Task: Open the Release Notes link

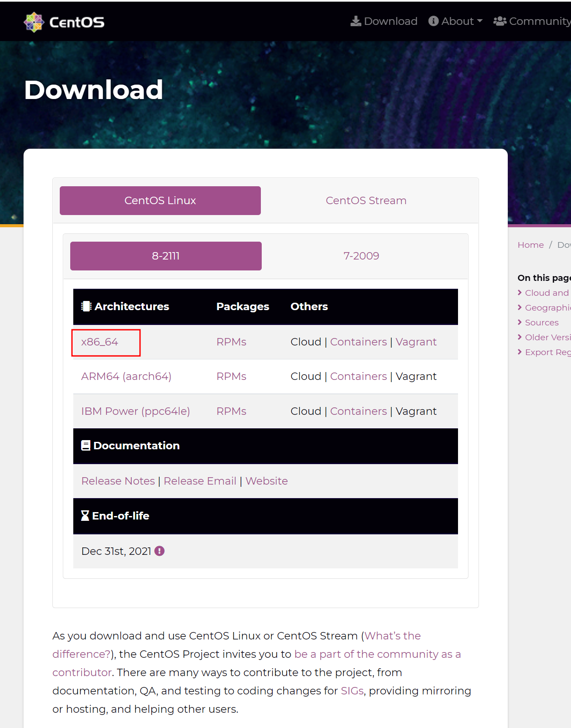Action: [118, 481]
